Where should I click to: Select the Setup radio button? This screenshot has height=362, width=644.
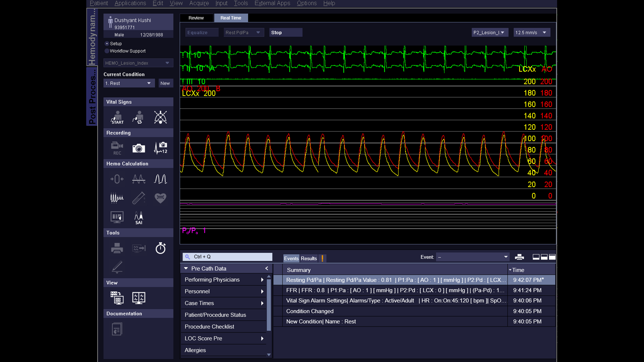pyautogui.click(x=107, y=43)
